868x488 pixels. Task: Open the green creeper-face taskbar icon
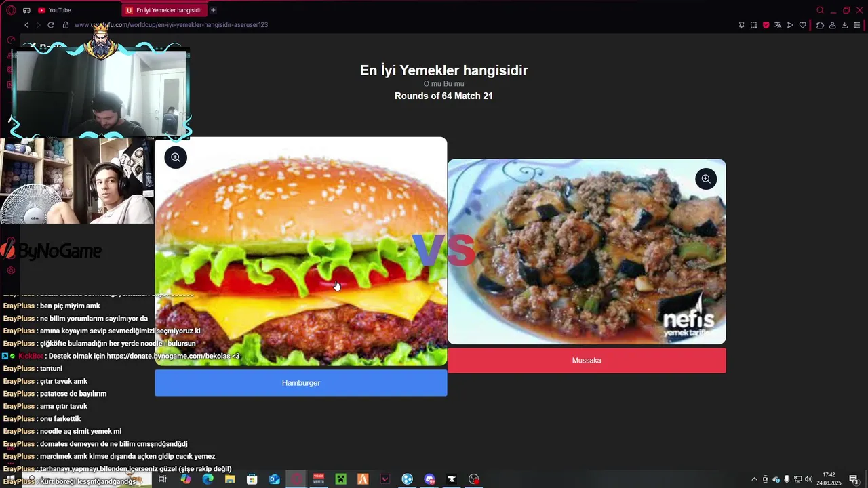click(x=340, y=479)
